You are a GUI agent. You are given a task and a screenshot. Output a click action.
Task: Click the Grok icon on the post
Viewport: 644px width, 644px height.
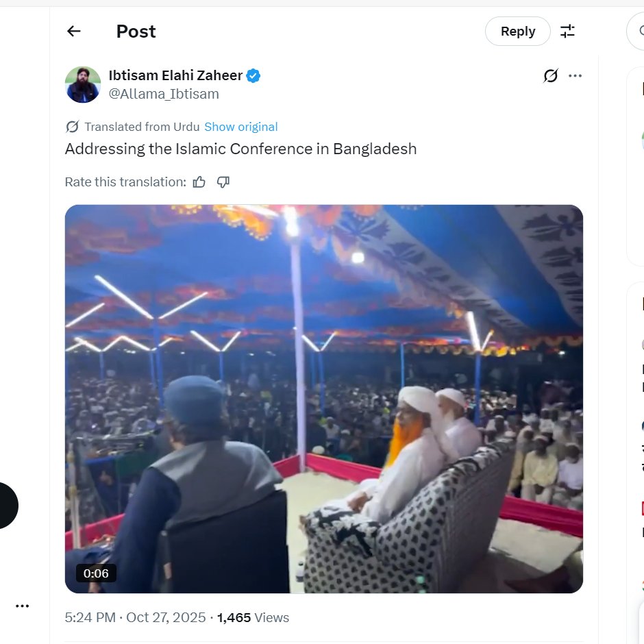[x=550, y=76]
